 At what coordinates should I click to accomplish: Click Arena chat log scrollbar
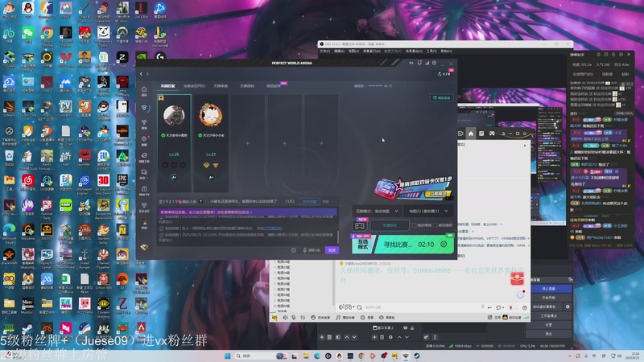coord(338,237)
